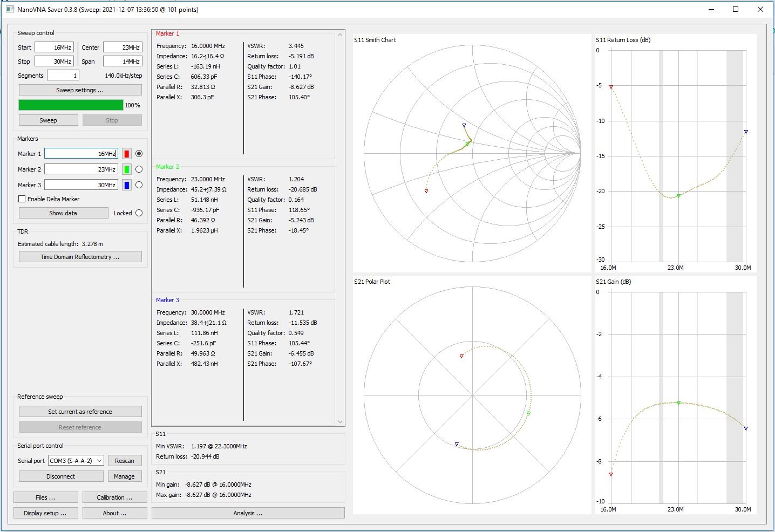Enable the Delta Marker checkbox
The image size is (775, 532).
[x=22, y=199]
